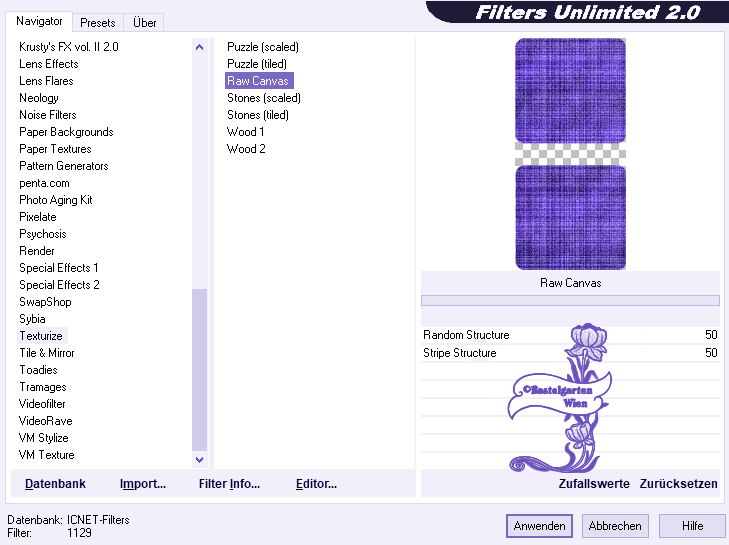Choose Puzzle (scaled) filter
The width and height of the screenshot is (729, 545).
263,47
